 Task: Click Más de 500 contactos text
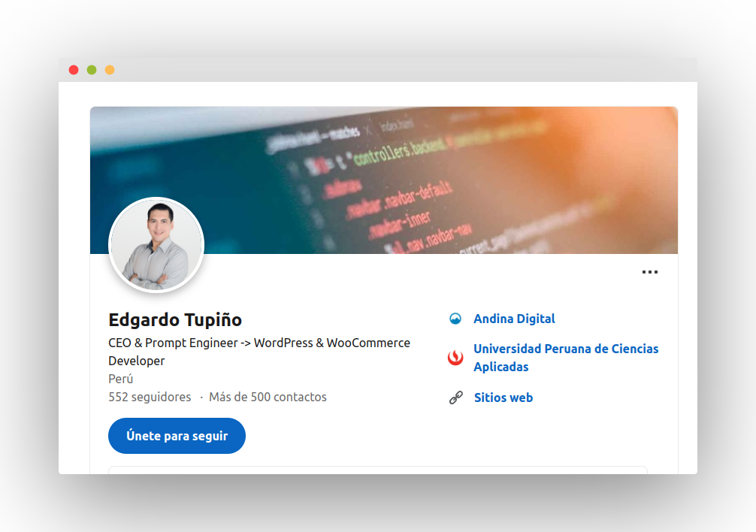coord(268,397)
